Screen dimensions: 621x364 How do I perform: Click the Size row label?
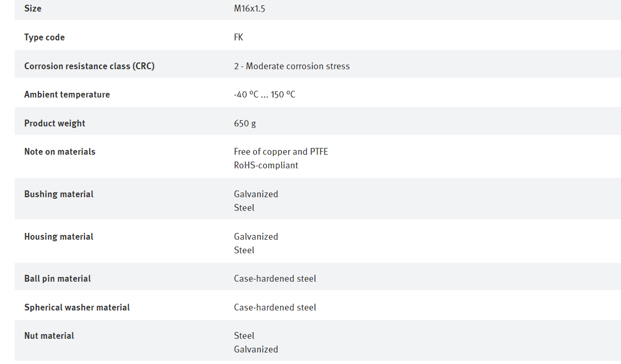click(x=33, y=8)
